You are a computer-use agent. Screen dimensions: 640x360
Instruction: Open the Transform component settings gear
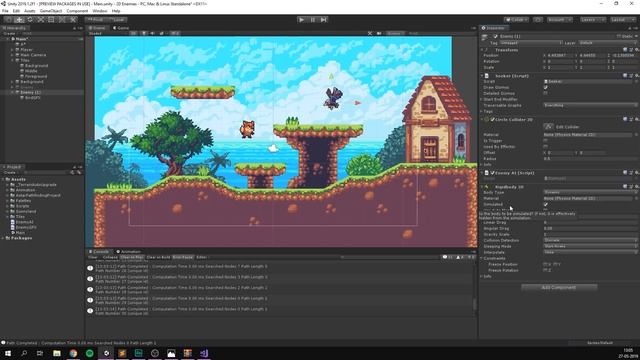click(x=636, y=50)
